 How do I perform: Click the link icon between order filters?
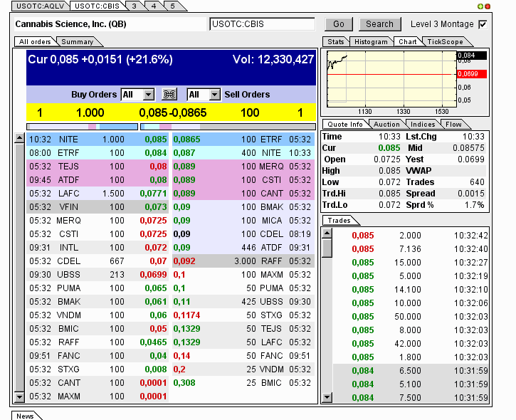pyautogui.click(x=169, y=94)
